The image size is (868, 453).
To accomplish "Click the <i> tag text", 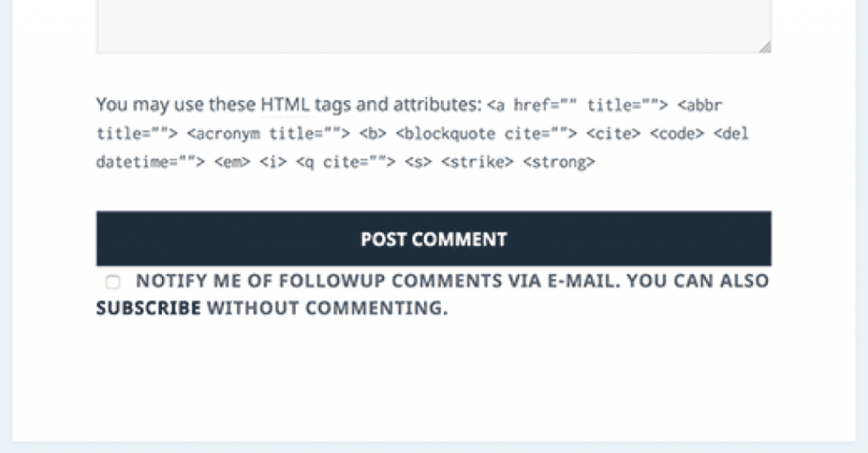I will click(274, 162).
